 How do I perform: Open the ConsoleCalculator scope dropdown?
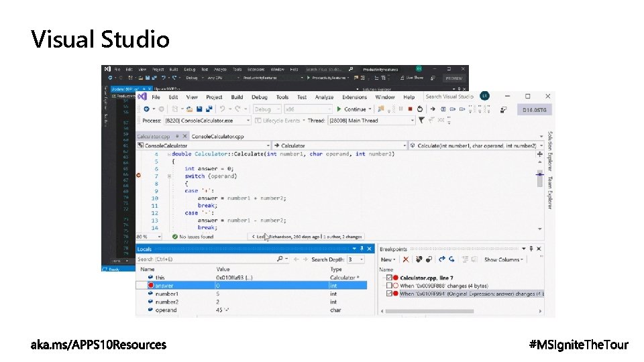click(x=204, y=145)
